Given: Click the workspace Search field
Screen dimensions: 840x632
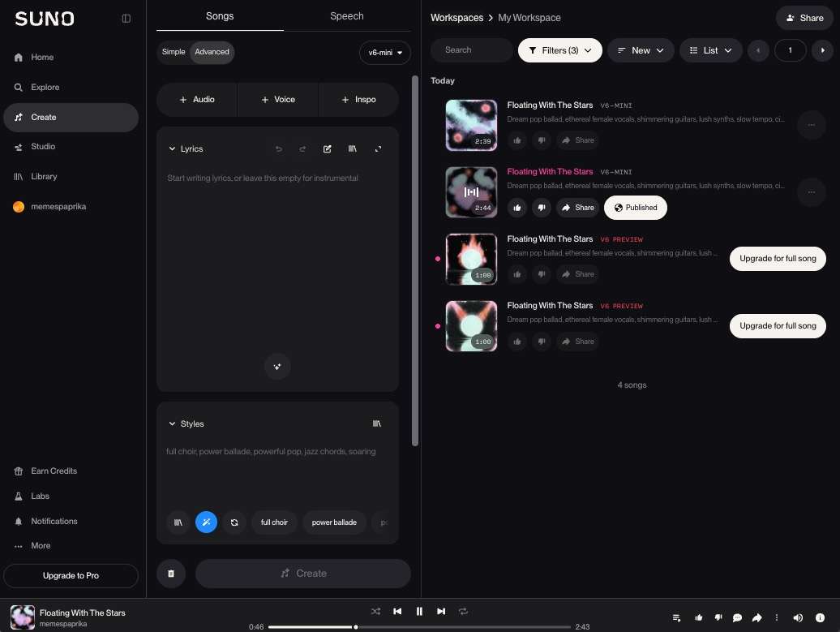Looking at the screenshot, I should coord(471,50).
